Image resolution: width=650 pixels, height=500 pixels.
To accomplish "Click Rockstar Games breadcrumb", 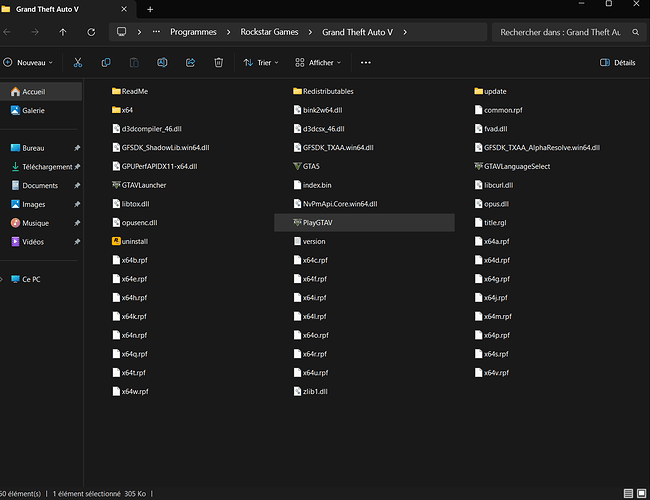I will (x=269, y=32).
